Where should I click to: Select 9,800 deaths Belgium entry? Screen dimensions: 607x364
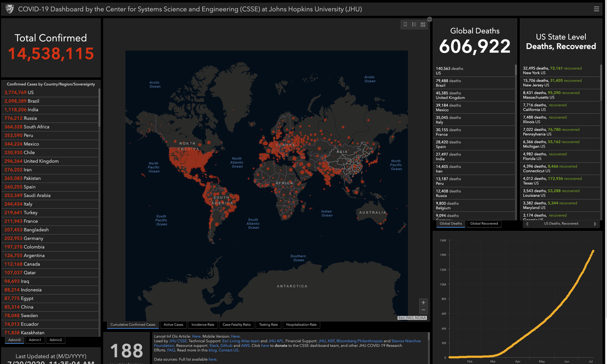tap(474, 206)
